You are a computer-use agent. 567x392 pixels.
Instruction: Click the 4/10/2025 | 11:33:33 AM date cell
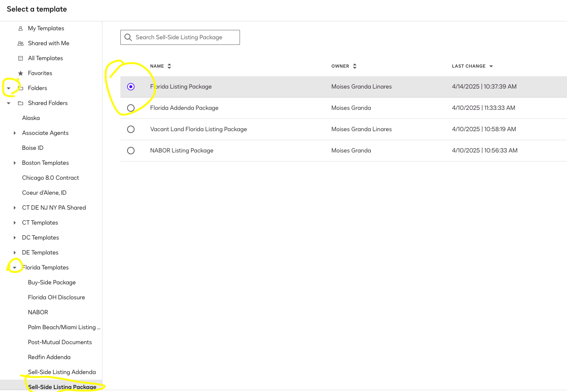484,108
